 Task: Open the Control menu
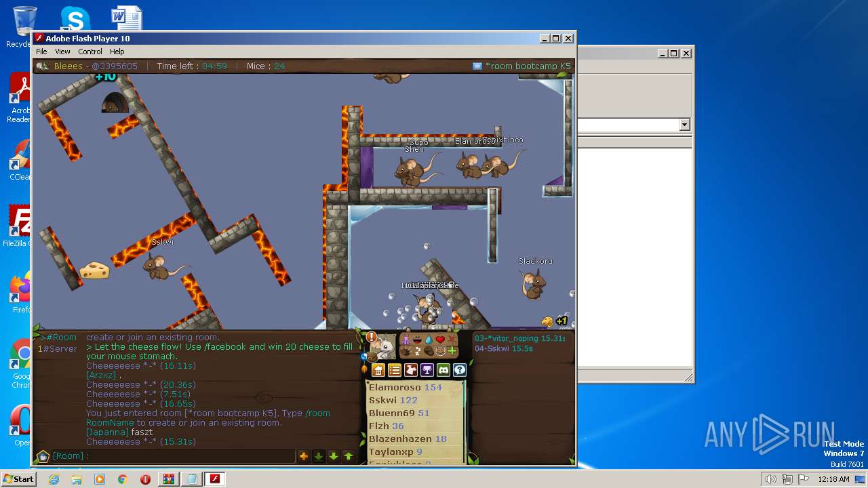(x=90, y=52)
